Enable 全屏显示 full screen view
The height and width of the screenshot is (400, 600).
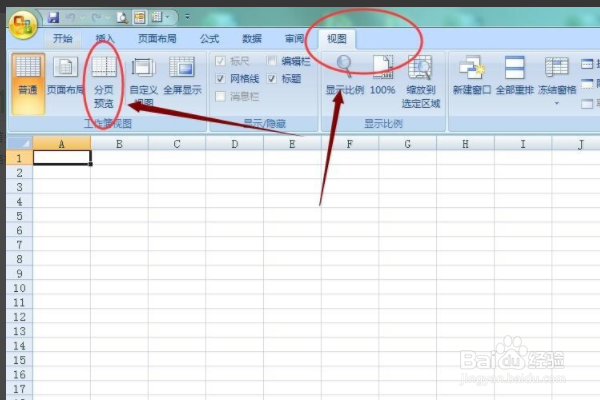pos(183,76)
